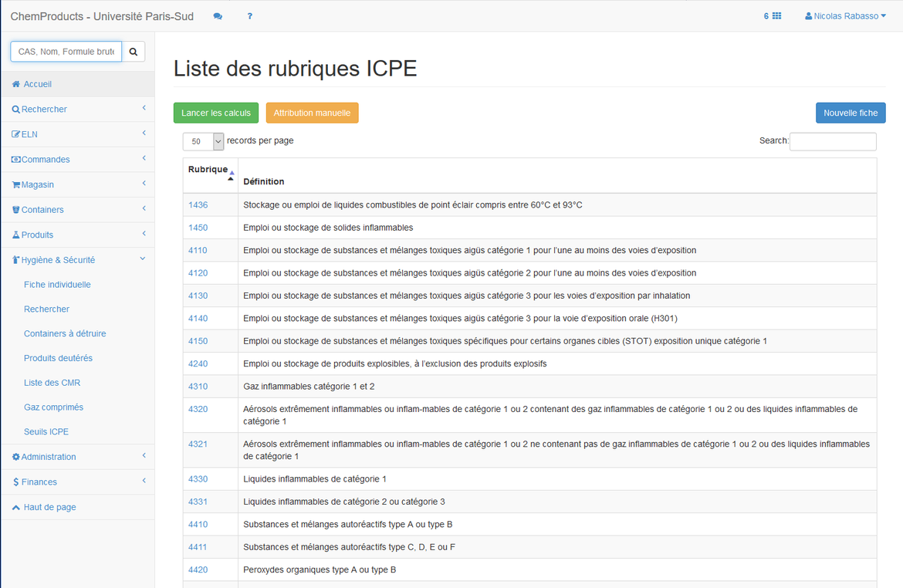Select text 'Peroxydes organiques type A ou type B'
This screenshot has height=588, width=903.
[x=320, y=569]
